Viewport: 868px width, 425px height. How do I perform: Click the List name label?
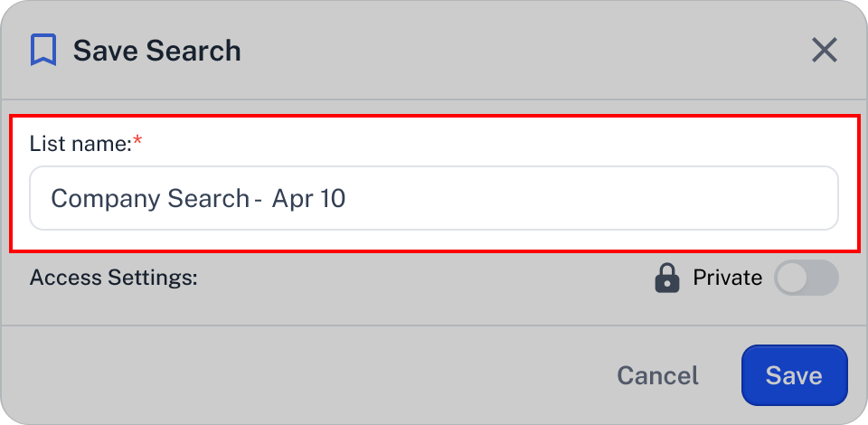pyautogui.click(x=80, y=144)
